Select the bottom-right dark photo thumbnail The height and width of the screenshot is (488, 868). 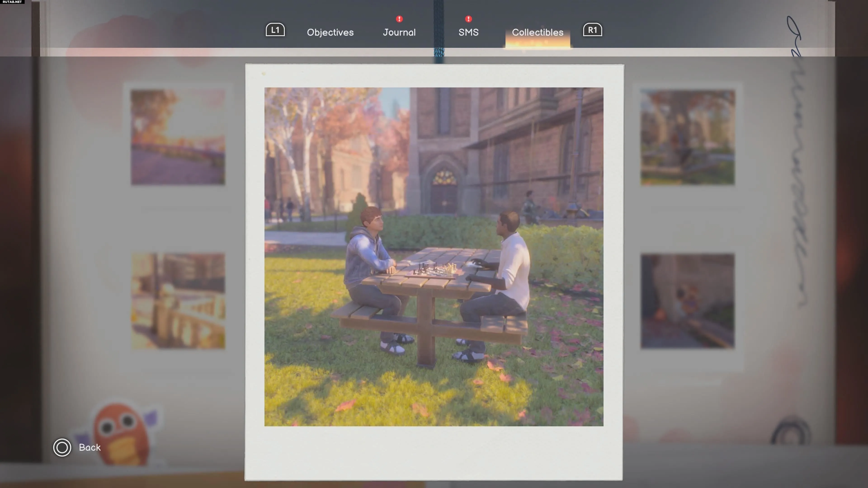coord(687,301)
